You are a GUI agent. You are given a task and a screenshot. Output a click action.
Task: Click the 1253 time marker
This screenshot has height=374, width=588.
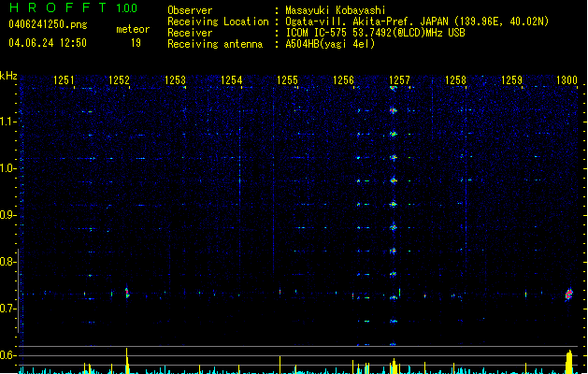(x=175, y=79)
